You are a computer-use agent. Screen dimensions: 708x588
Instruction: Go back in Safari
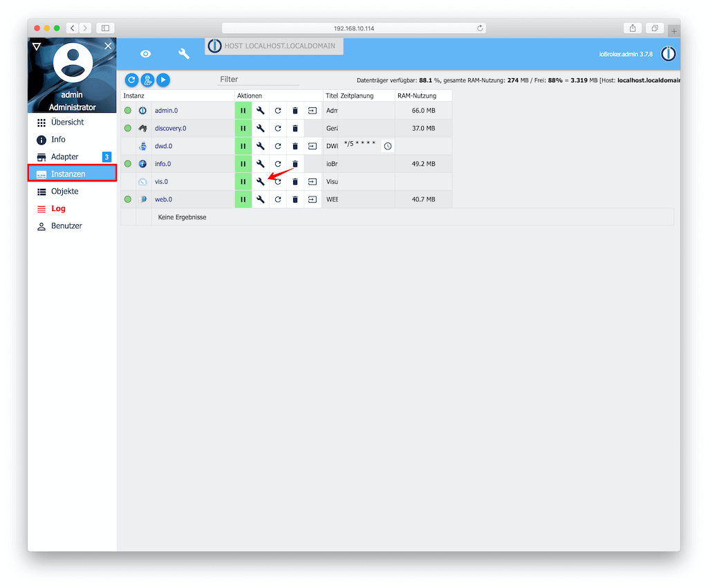(72, 28)
